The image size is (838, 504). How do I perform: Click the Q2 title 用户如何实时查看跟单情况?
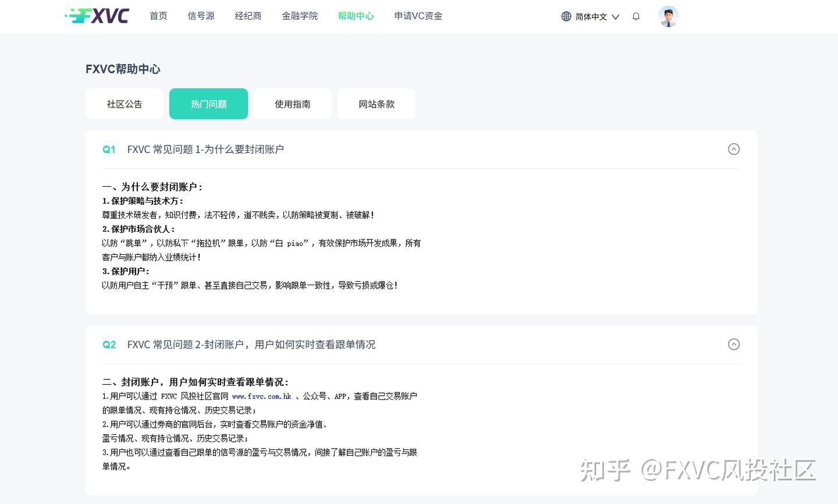click(251, 345)
